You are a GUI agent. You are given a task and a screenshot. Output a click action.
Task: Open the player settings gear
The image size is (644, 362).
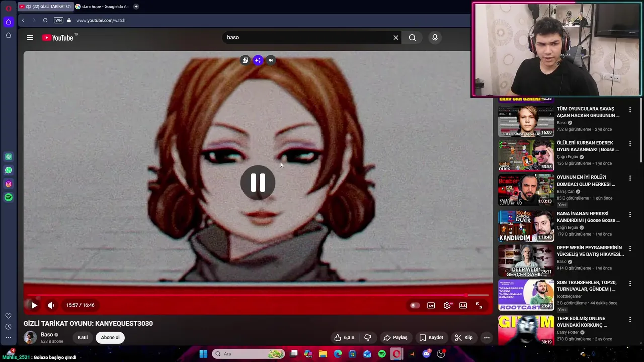pos(447,305)
